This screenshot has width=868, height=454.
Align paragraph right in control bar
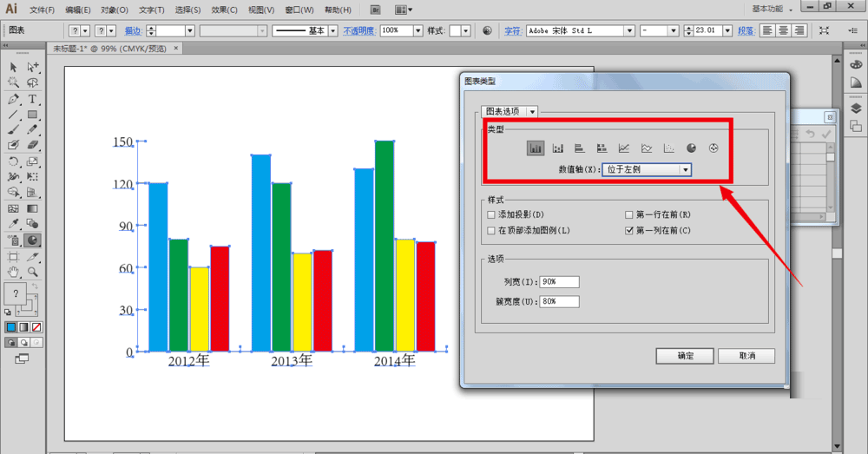[x=799, y=30]
